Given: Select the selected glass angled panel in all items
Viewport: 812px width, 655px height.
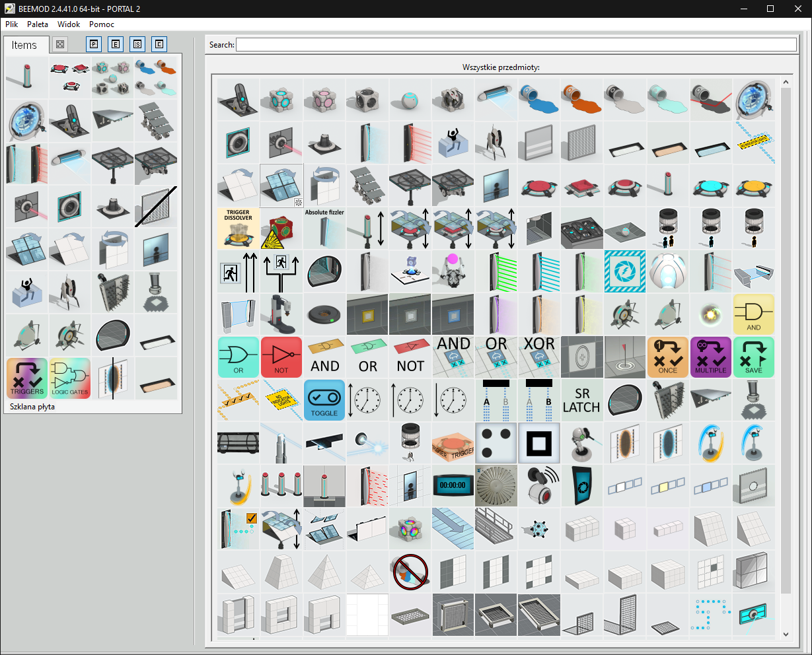Looking at the screenshot, I should point(281,186).
